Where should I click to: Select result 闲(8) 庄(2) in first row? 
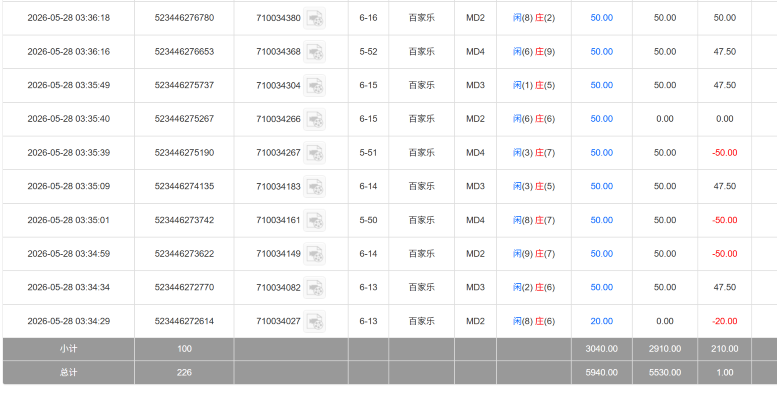point(534,18)
